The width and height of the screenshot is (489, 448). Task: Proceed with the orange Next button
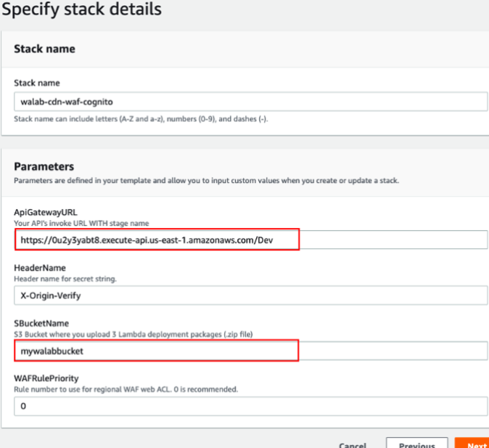tap(472, 443)
